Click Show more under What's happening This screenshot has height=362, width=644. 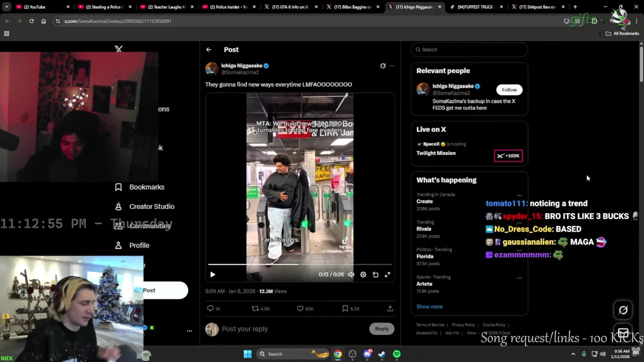[x=429, y=307]
